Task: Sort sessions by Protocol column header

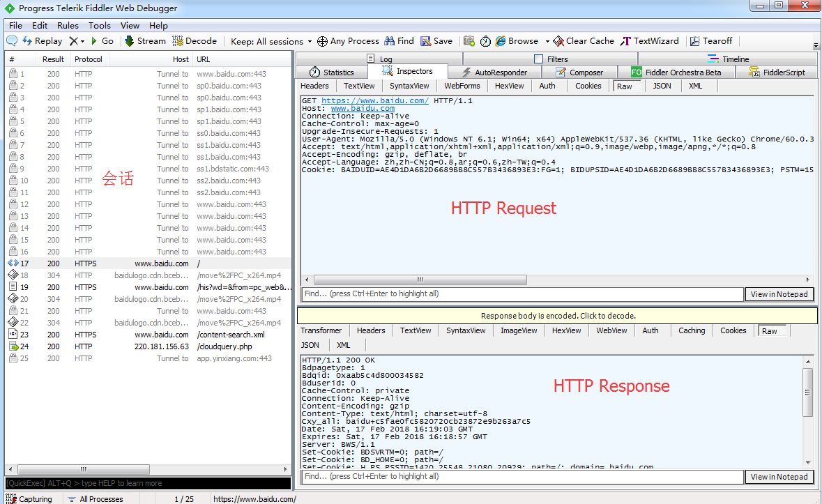Action: tap(90, 59)
